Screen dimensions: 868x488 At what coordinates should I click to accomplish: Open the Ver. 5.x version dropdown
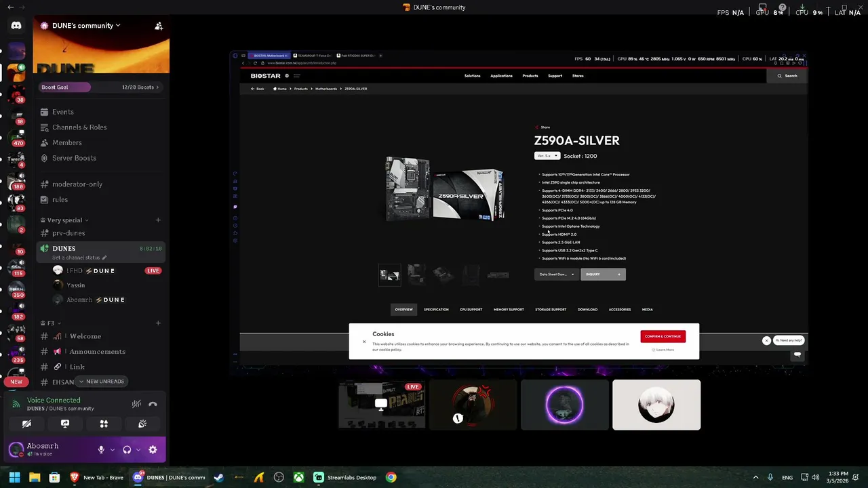(x=547, y=156)
